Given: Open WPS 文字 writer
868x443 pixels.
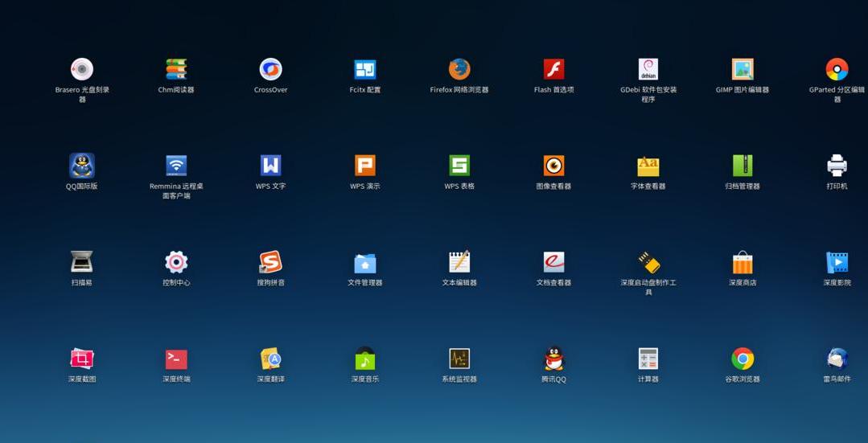Looking at the screenshot, I should pyautogui.click(x=270, y=166).
